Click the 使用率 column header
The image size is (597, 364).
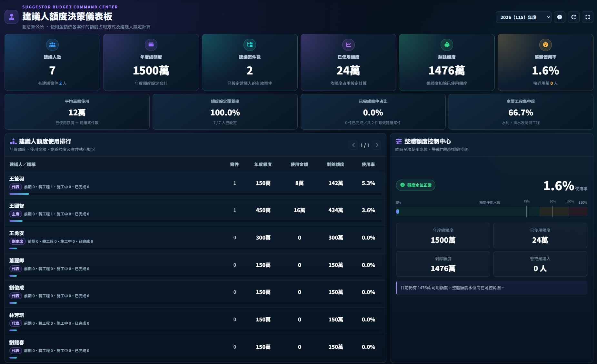pos(368,164)
